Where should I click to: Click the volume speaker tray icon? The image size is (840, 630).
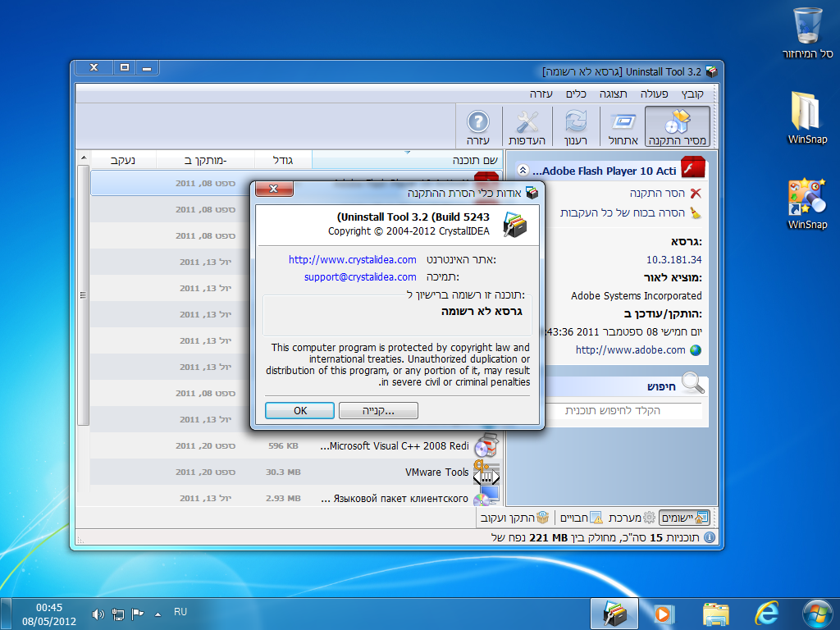98,614
